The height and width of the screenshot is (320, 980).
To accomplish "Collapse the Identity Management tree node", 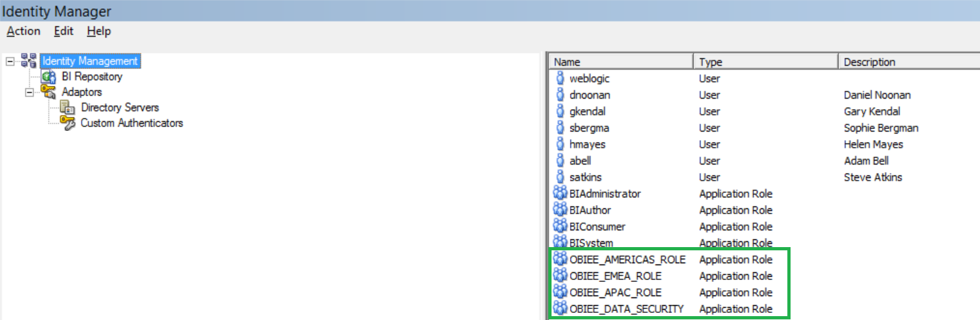I will click(10, 61).
